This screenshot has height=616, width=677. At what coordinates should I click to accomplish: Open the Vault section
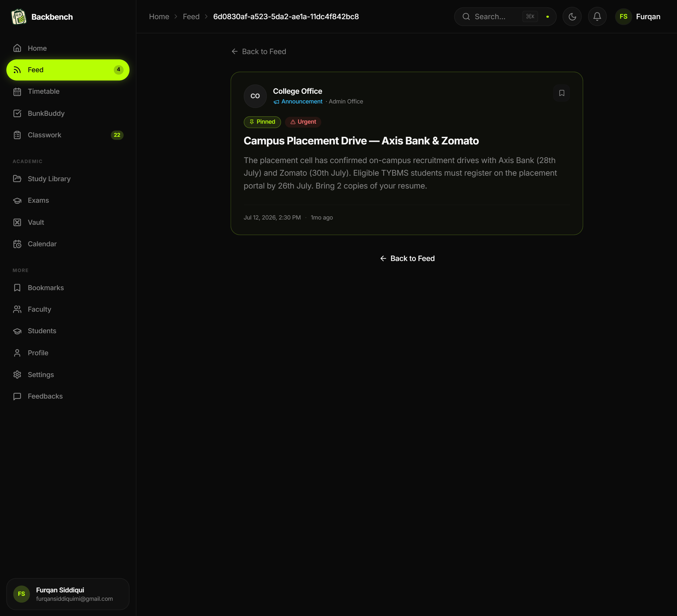(x=68, y=222)
